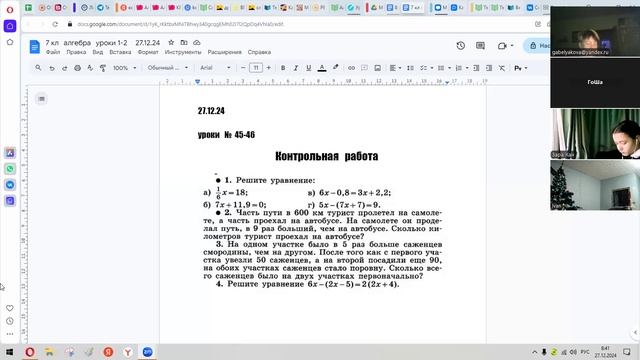Click the blue share access button
Screen dimensions: 640x360
coord(537,46)
